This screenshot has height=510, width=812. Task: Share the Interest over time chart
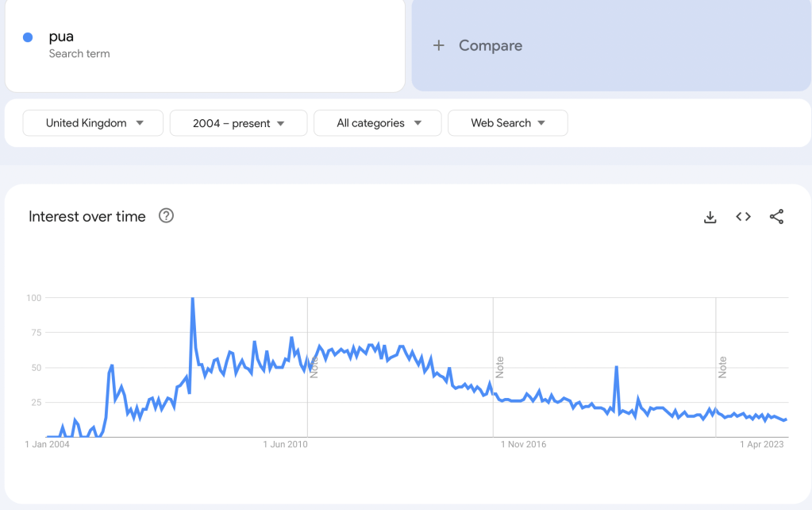[776, 217]
